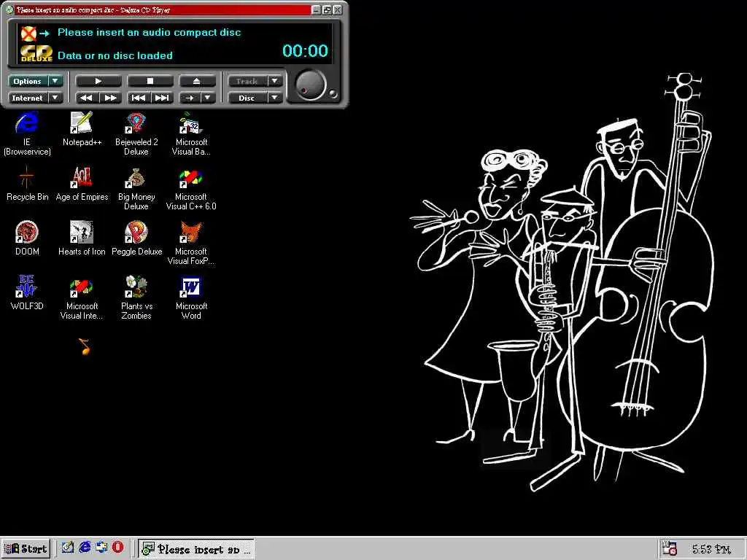Click the CD Deluxe logo in the player display
The width and height of the screenshot is (747, 560).
[x=36, y=53]
